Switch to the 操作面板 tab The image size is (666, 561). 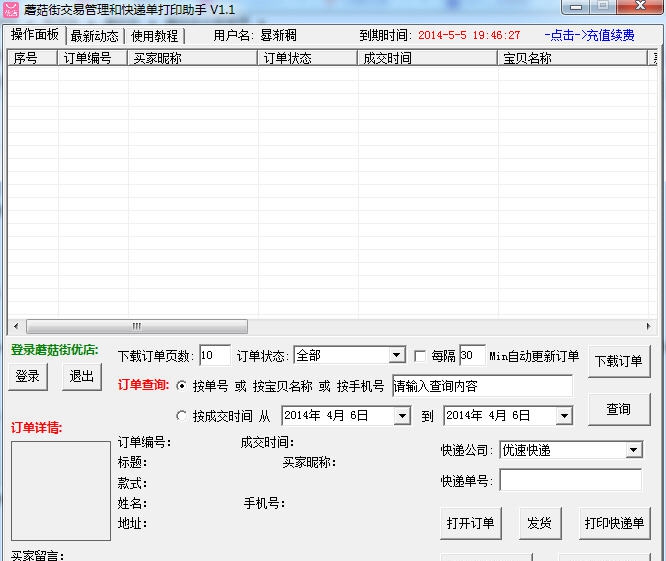pos(35,35)
